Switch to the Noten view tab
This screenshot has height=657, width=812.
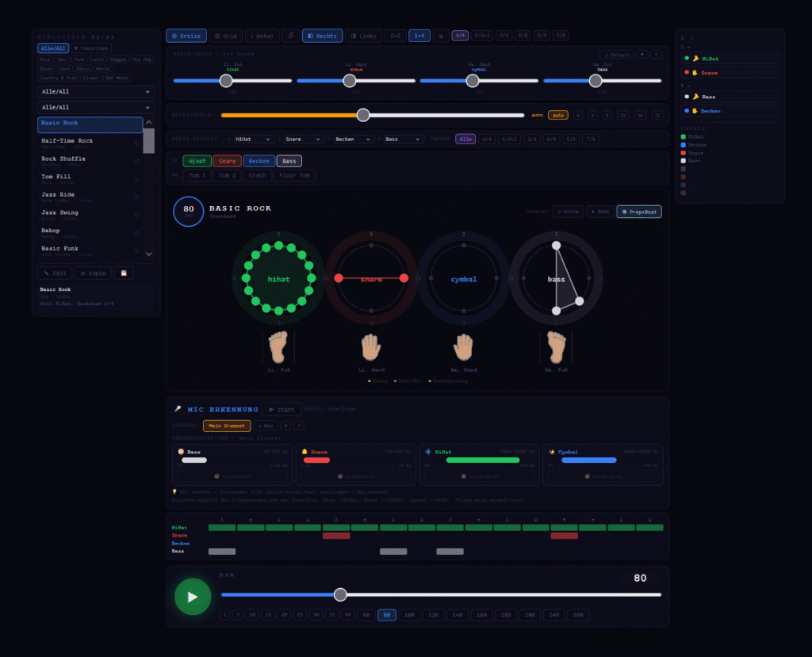261,36
